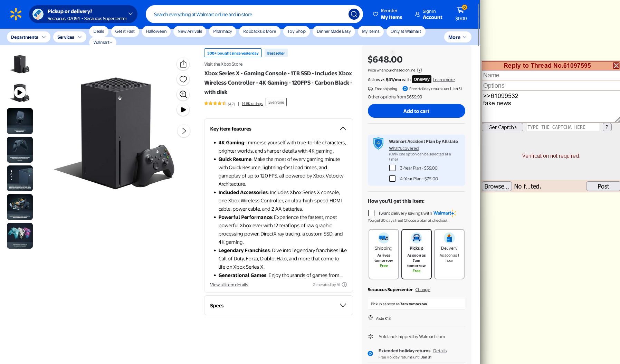Select the video thumbnail
The image size is (620, 364).
click(20, 93)
